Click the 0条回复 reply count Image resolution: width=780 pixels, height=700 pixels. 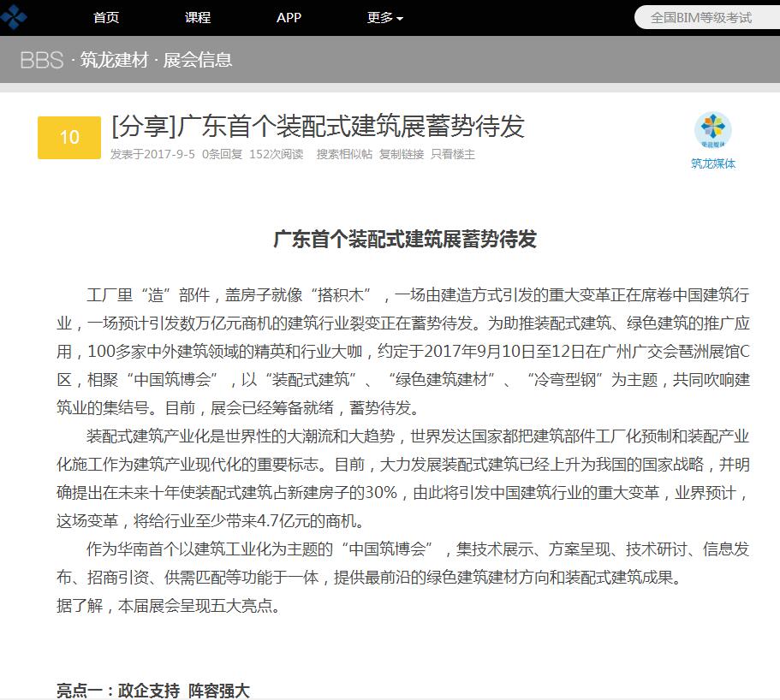click(223, 155)
